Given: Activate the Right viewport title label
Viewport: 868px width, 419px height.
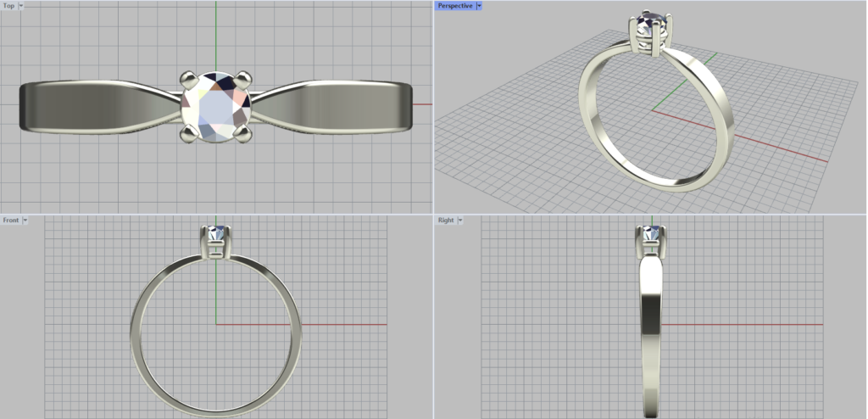Looking at the screenshot, I should [x=446, y=221].
